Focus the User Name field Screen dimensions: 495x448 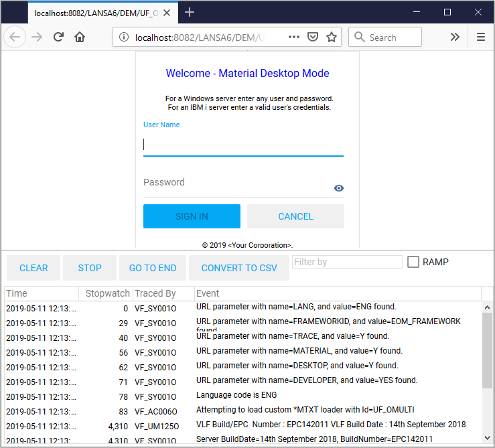[x=243, y=145]
